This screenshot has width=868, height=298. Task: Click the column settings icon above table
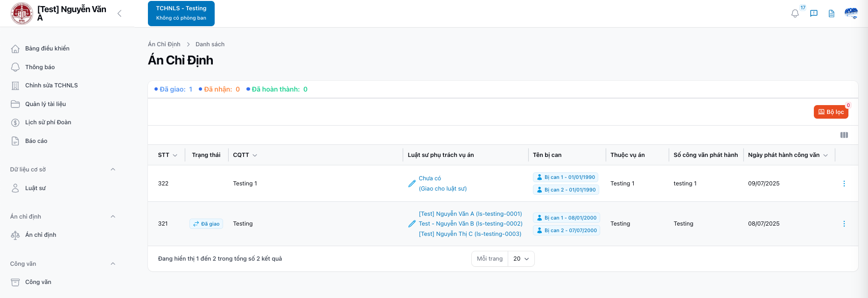pos(844,135)
